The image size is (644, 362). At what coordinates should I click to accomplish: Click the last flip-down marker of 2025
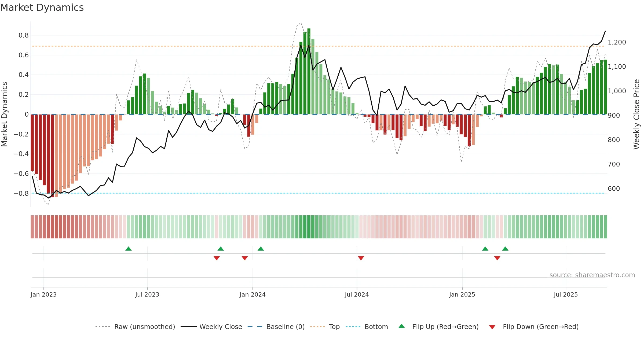click(x=497, y=258)
